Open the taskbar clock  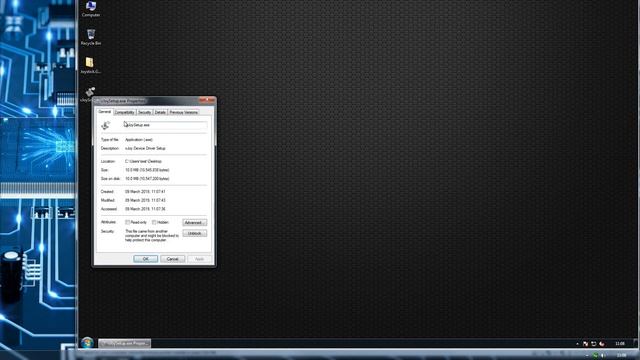click(620, 344)
